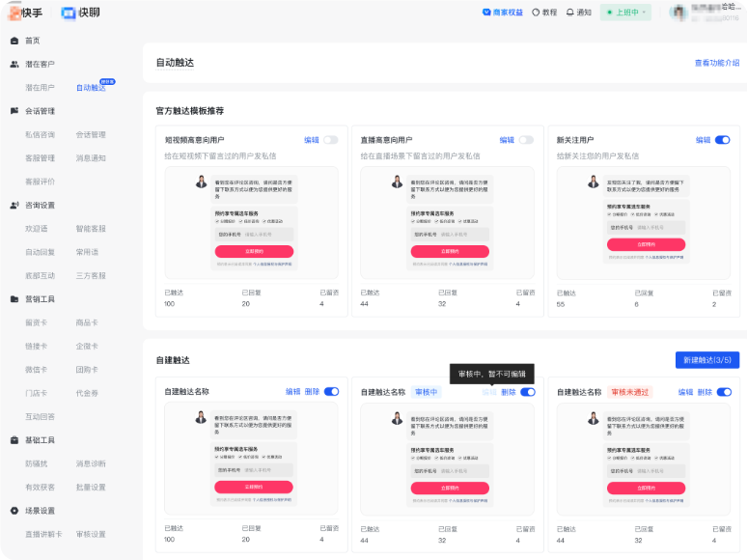Disable the 新关注用户 template toggle

(x=723, y=140)
